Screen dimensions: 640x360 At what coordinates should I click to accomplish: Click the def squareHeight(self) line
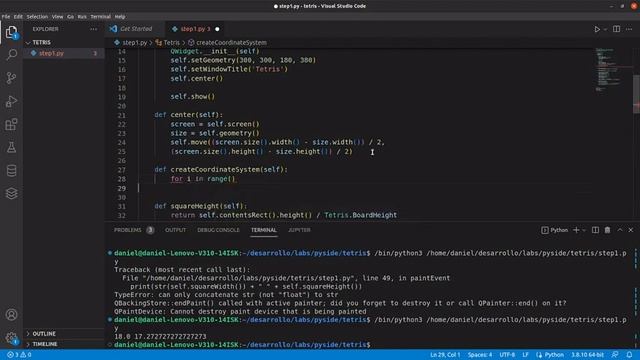(x=200, y=206)
